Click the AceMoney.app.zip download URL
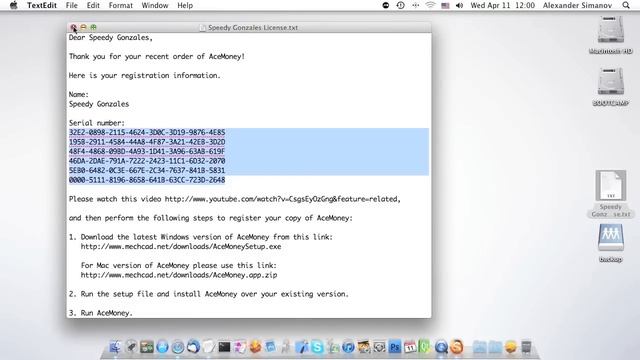 pos(179,275)
